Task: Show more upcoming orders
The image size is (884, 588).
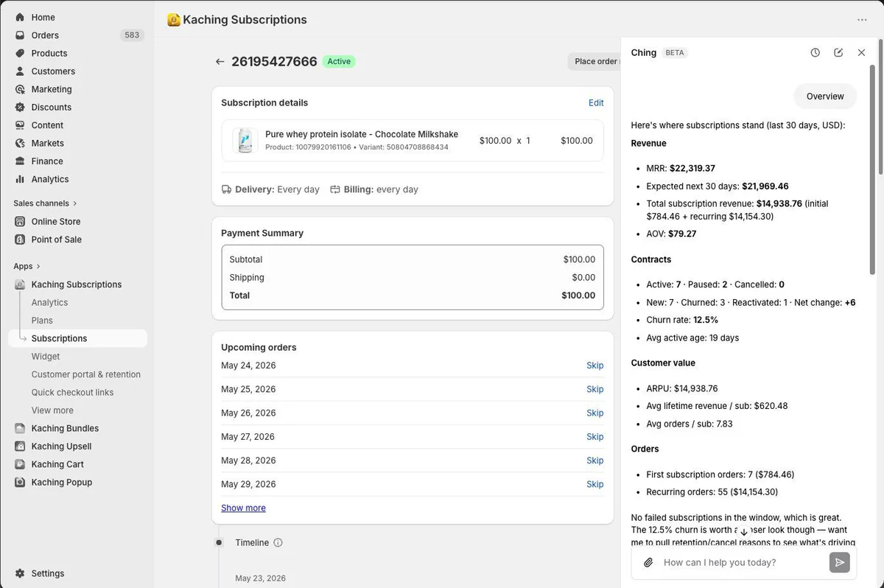Action: pyautogui.click(x=243, y=508)
